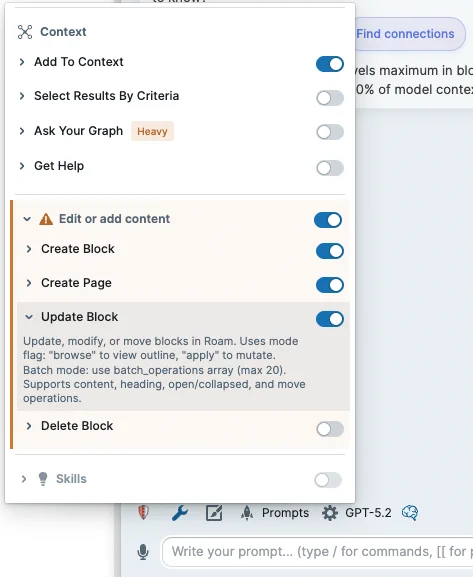Image resolution: width=473 pixels, height=577 pixels.
Task: Click the rocket icon beside Prompts
Action: 247,513
